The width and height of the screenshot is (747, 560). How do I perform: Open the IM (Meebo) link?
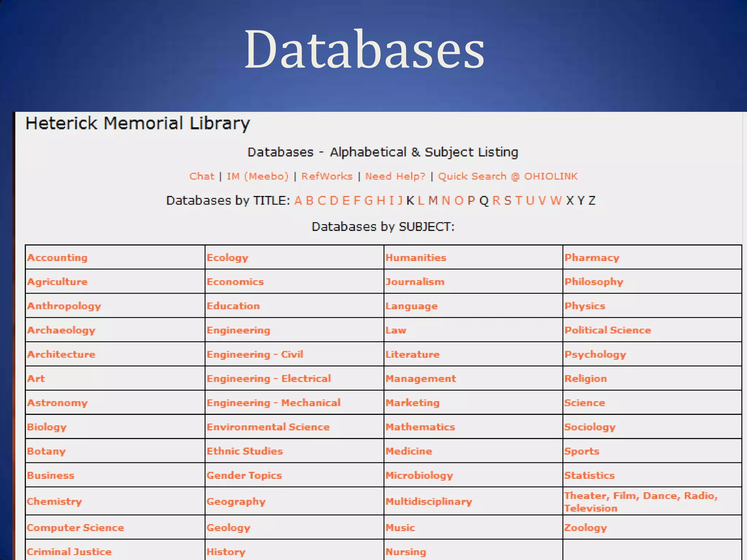pos(258,176)
